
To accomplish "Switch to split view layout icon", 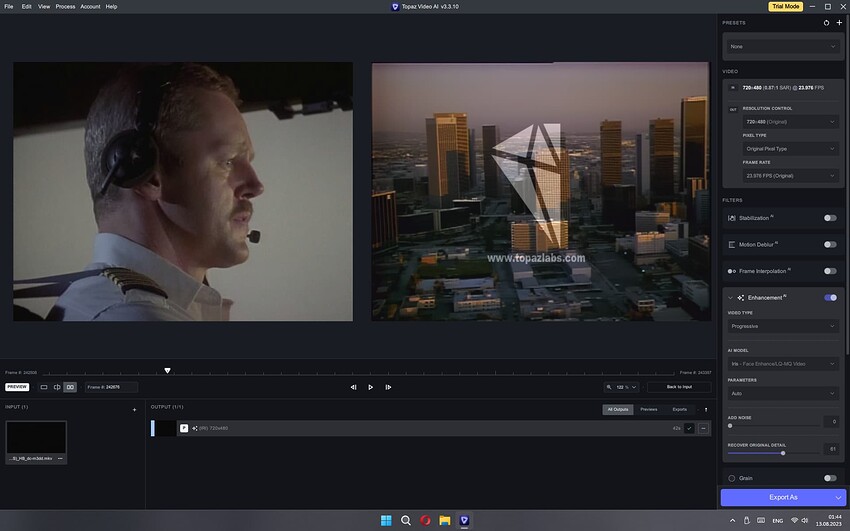I will [x=57, y=387].
